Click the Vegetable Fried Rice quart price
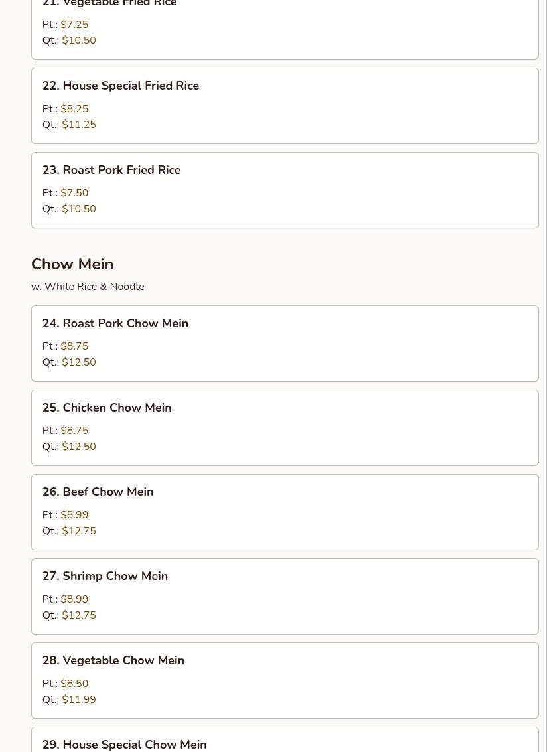The height and width of the screenshot is (752, 560). tap(78, 40)
